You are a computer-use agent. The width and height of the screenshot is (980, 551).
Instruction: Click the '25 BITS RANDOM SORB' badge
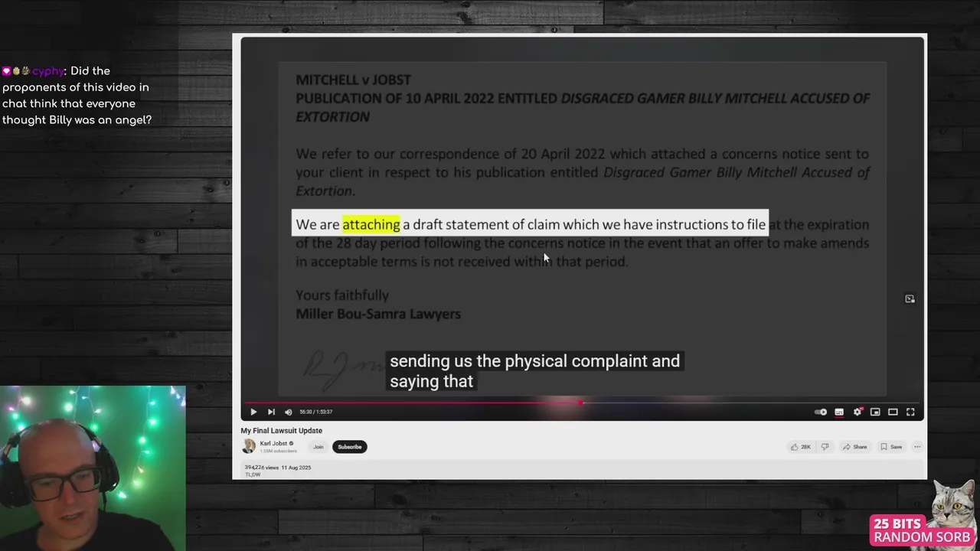click(922, 530)
